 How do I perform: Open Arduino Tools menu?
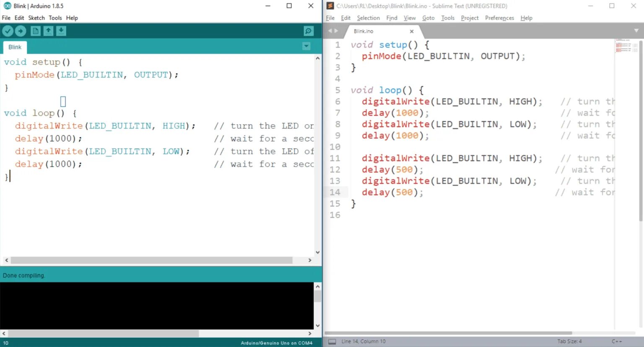point(55,18)
